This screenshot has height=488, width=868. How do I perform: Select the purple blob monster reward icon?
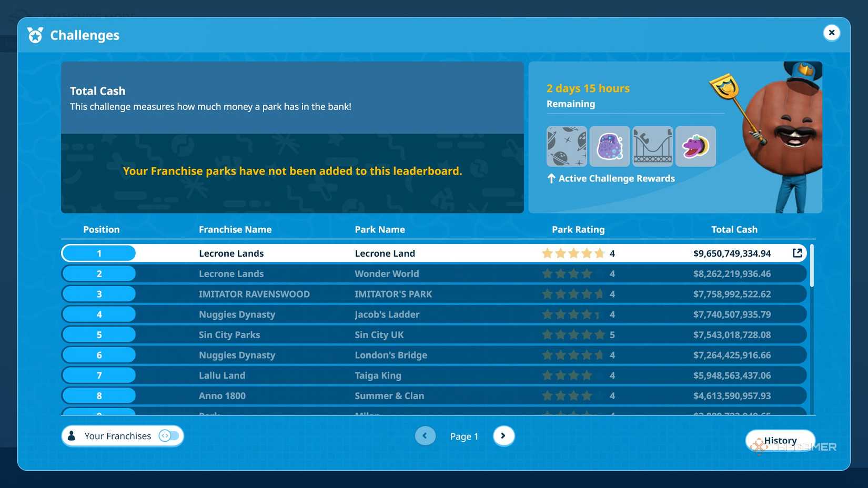point(609,146)
